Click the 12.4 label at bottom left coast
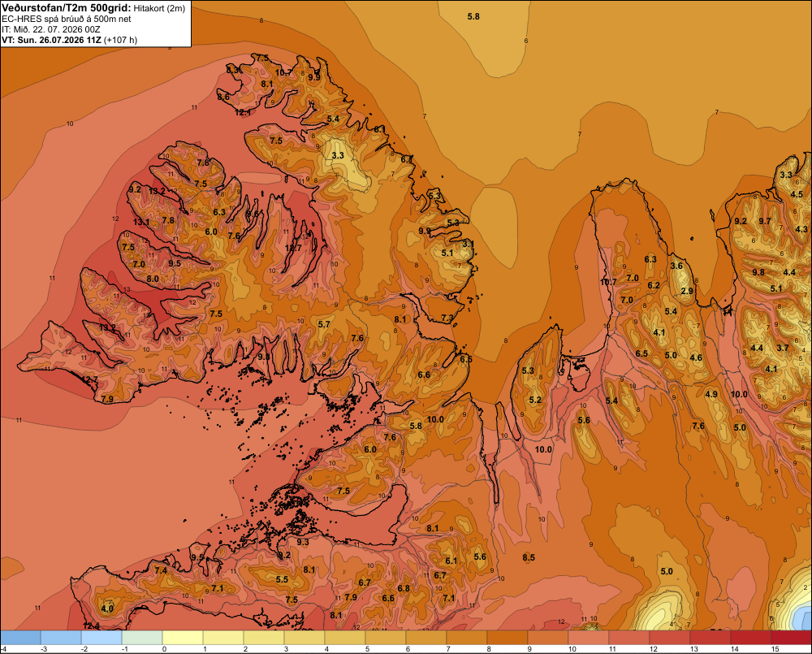Screen dimensions: 812x654 point(91,626)
